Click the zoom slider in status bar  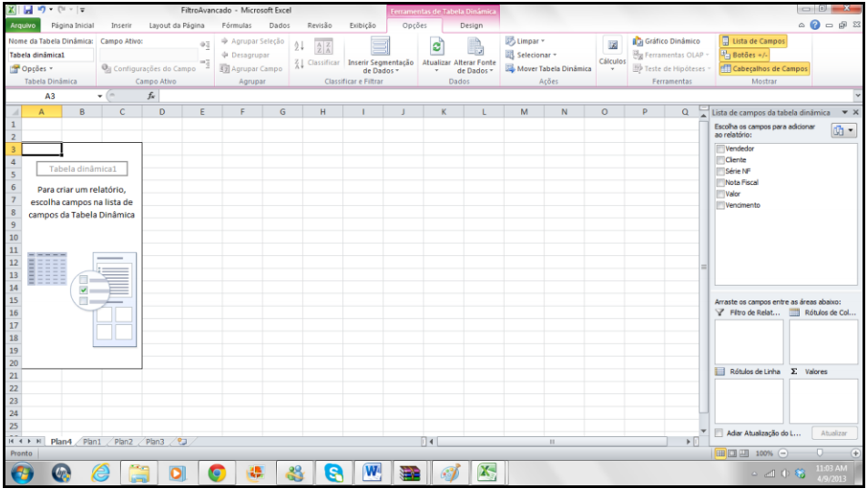click(819, 453)
